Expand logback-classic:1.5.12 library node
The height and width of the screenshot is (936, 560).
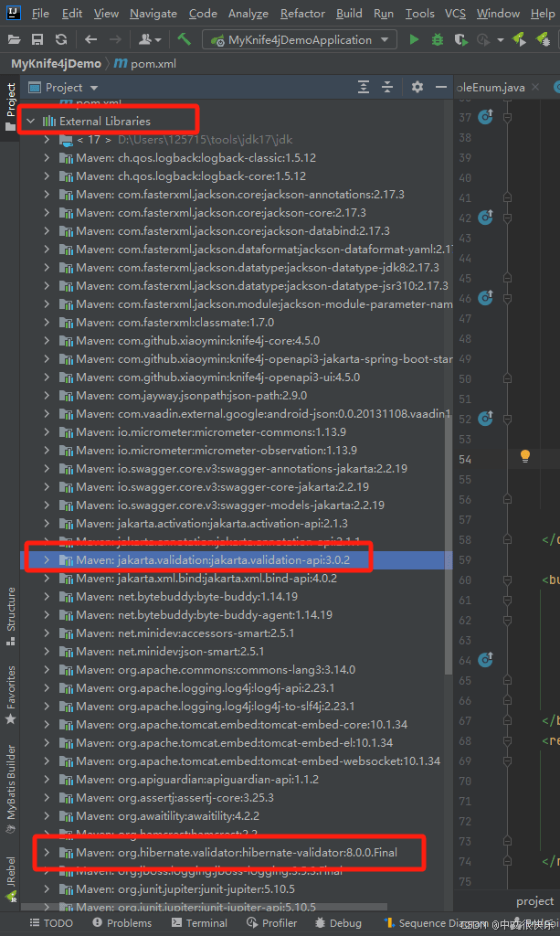pyautogui.click(x=48, y=158)
